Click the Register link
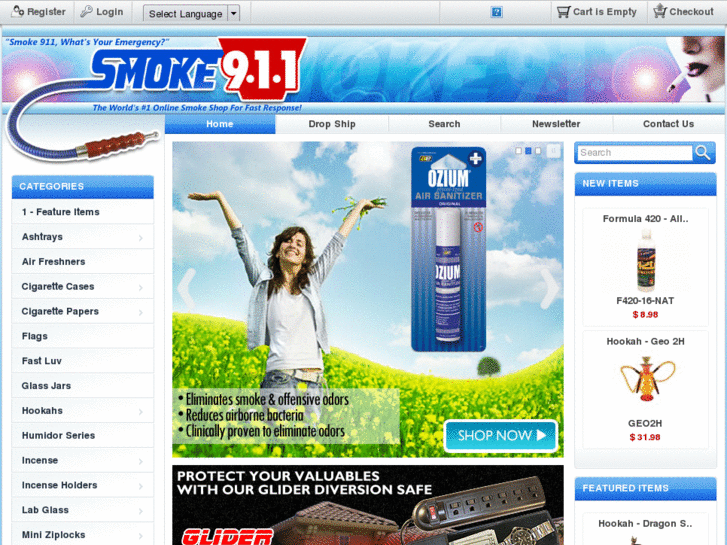 (x=46, y=12)
